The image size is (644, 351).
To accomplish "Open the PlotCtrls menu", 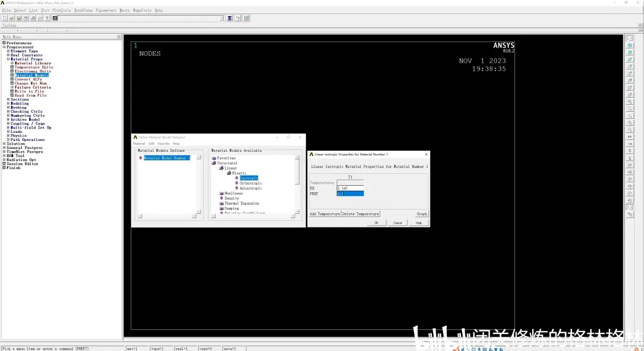I will (x=62, y=10).
